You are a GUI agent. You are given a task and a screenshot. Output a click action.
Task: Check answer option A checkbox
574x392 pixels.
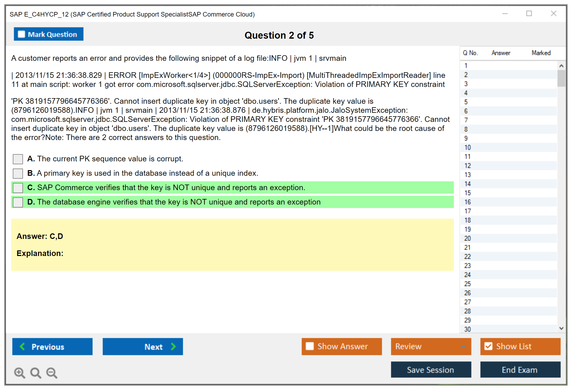(x=18, y=159)
